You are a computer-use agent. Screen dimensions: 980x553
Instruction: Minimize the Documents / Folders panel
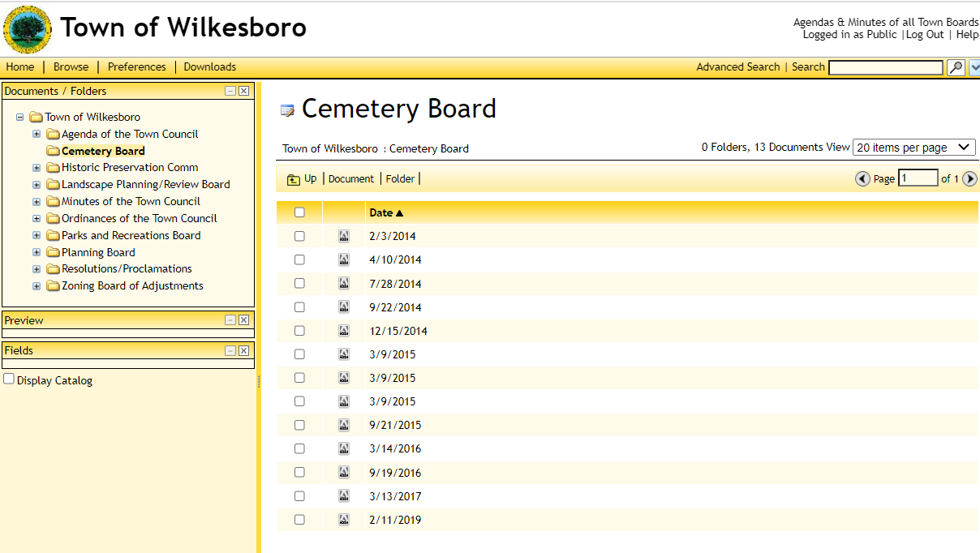click(230, 92)
